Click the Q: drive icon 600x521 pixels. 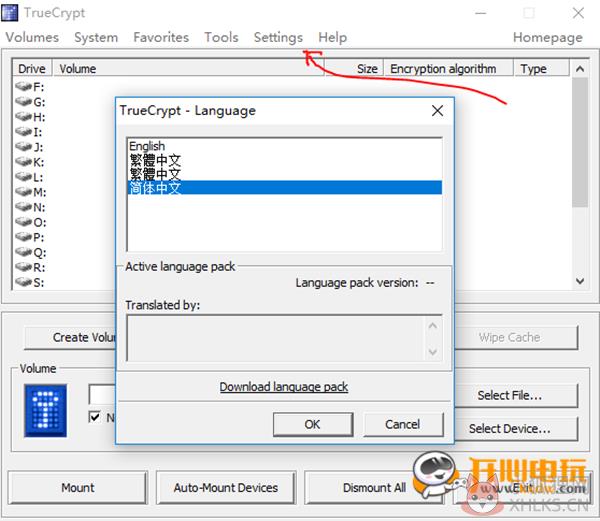(24, 252)
